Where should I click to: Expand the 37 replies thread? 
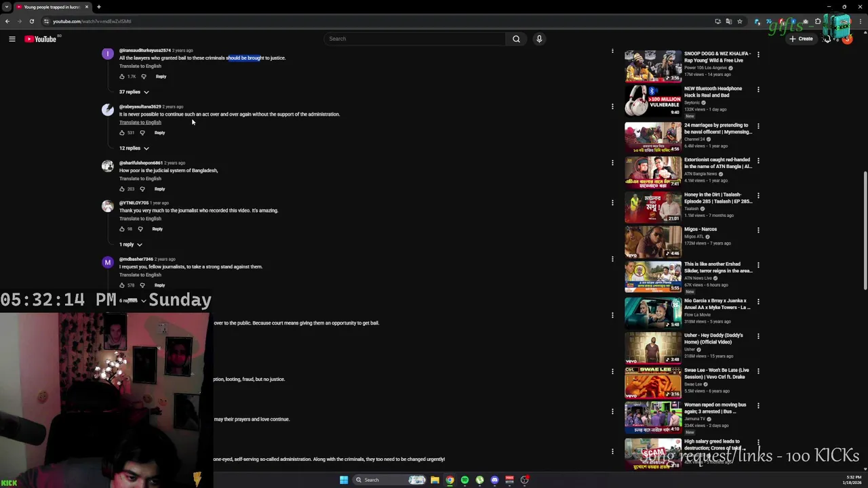pyautogui.click(x=134, y=92)
